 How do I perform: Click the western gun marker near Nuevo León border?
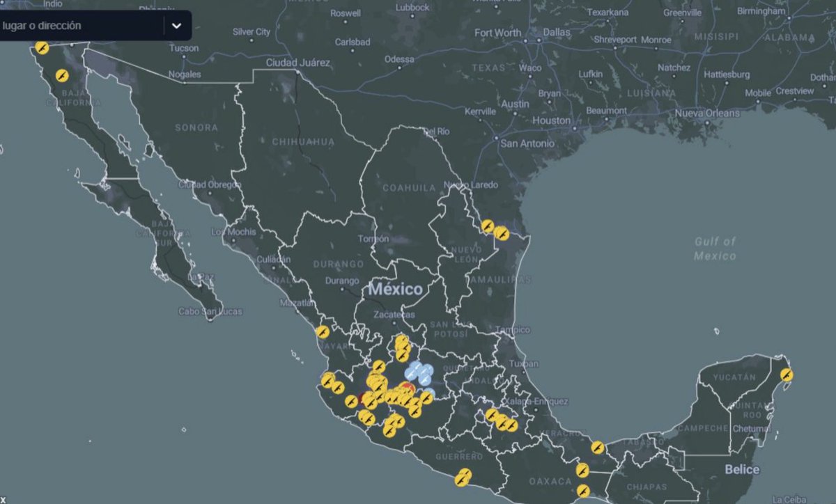point(488,226)
